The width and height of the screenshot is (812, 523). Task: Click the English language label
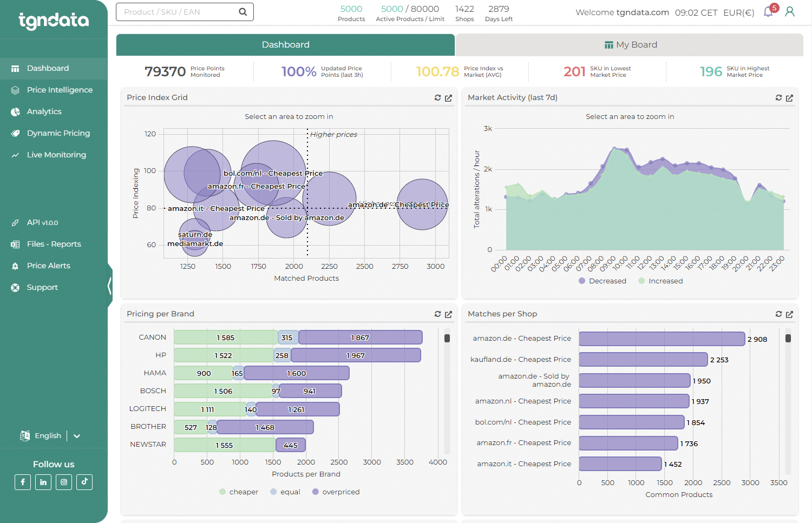[48, 436]
